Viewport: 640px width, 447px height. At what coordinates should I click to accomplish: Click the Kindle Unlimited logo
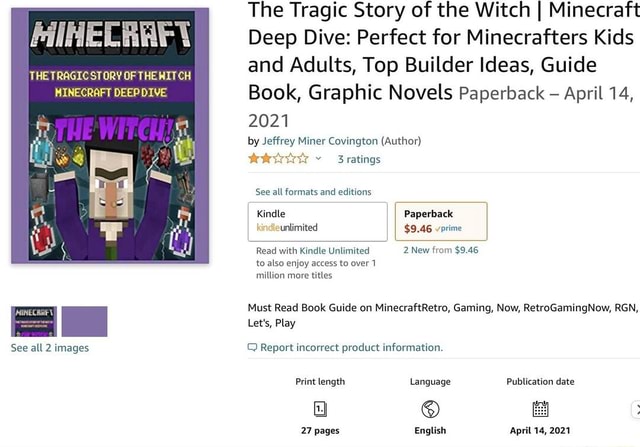pyautogui.click(x=288, y=228)
